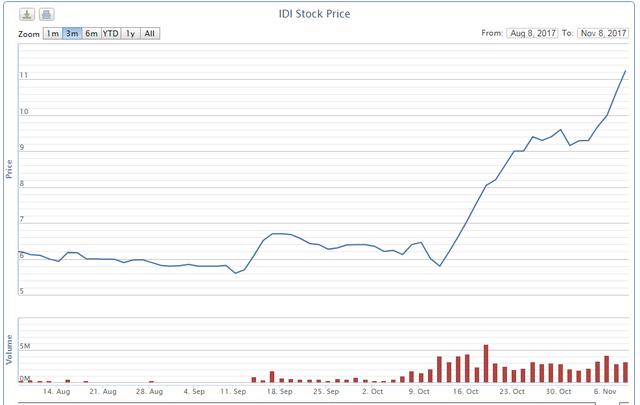Click the From date field Aug 8, 2017
The height and width of the screenshot is (405, 640).
(532, 33)
